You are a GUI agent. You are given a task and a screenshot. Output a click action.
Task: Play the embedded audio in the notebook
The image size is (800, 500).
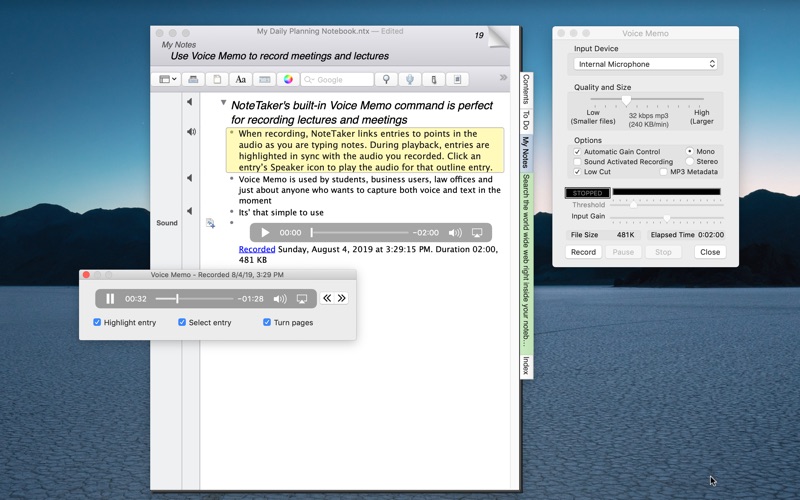coord(265,233)
